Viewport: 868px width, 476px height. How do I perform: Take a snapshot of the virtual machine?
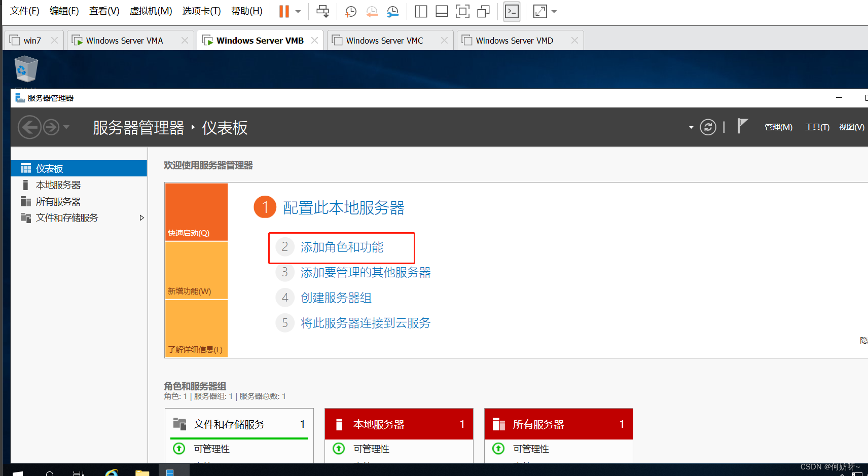[x=350, y=11]
